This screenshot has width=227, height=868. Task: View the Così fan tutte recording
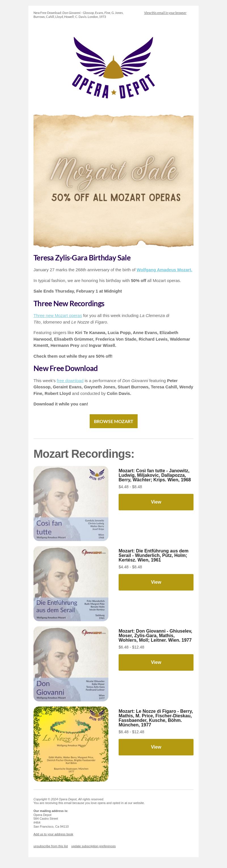pos(156,502)
